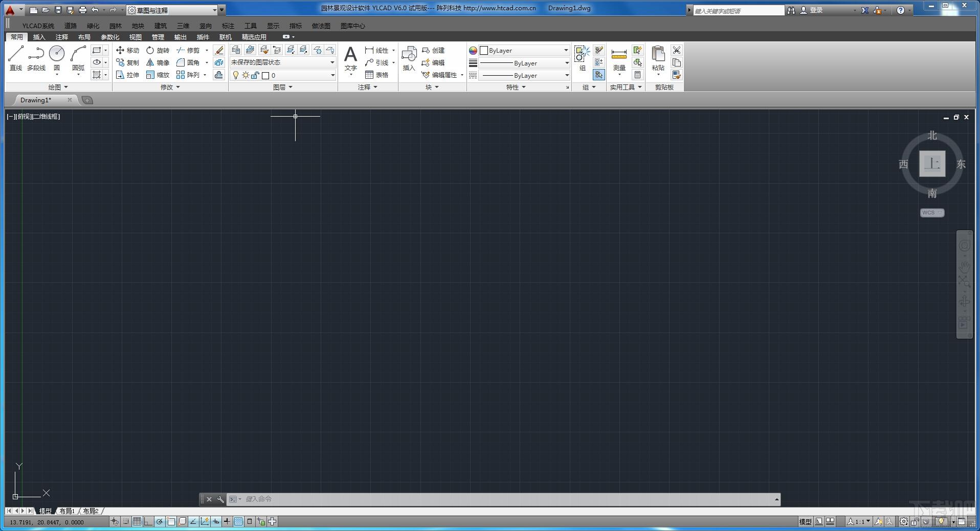
Task: Toggle lineweight display in the status bar
Action: coord(227,521)
